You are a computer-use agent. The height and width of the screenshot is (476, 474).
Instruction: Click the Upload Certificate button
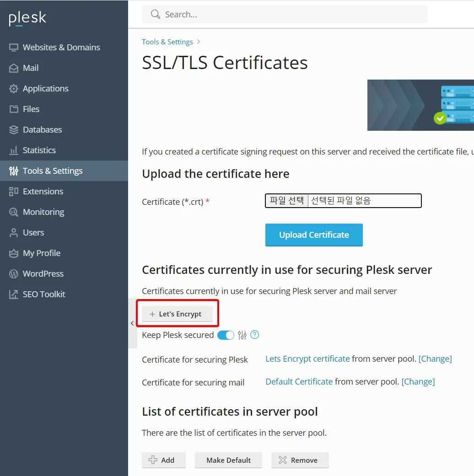coord(314,235)
